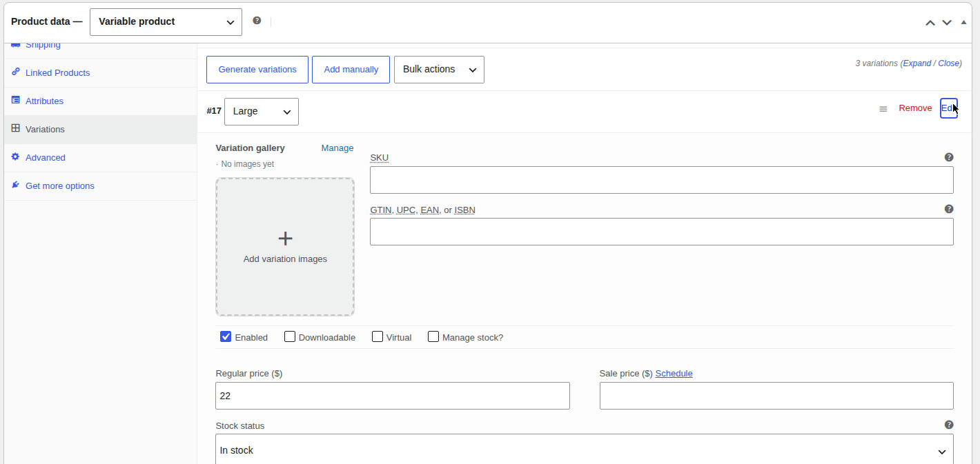The height and width of the screenshot is (464, 980).
Task: Tick the Virtual checkbox
Action: 378,336
